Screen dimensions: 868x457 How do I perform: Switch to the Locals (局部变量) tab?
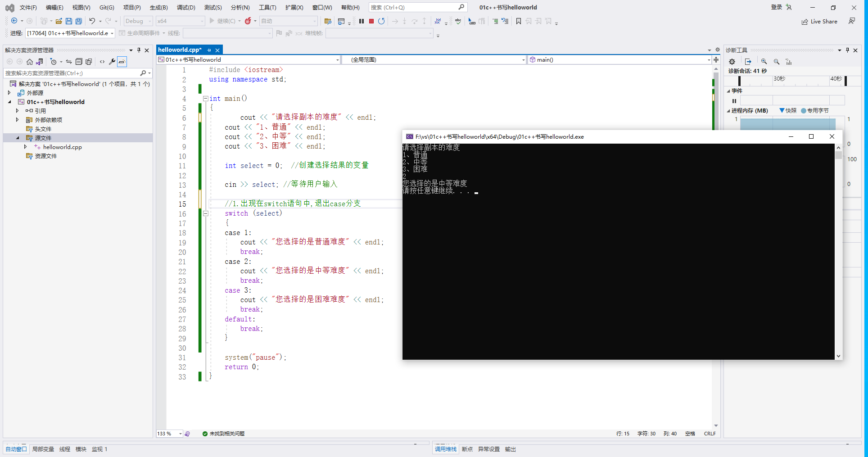coord(43,449)
